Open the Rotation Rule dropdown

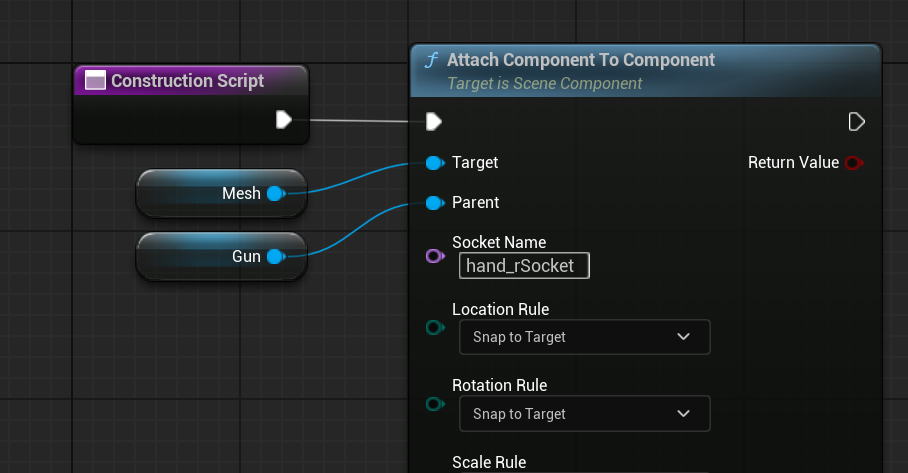click(x=585, y=413)
